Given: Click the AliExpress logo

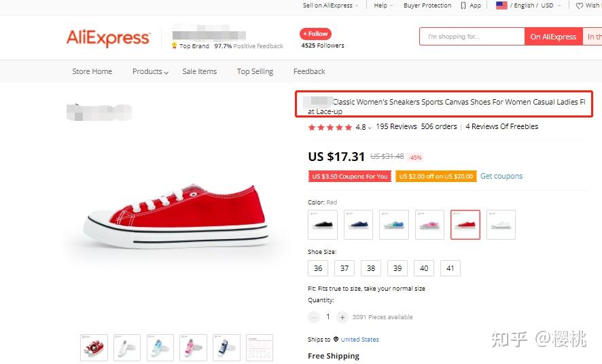Looking at the screenshot, I should [108, 37].
